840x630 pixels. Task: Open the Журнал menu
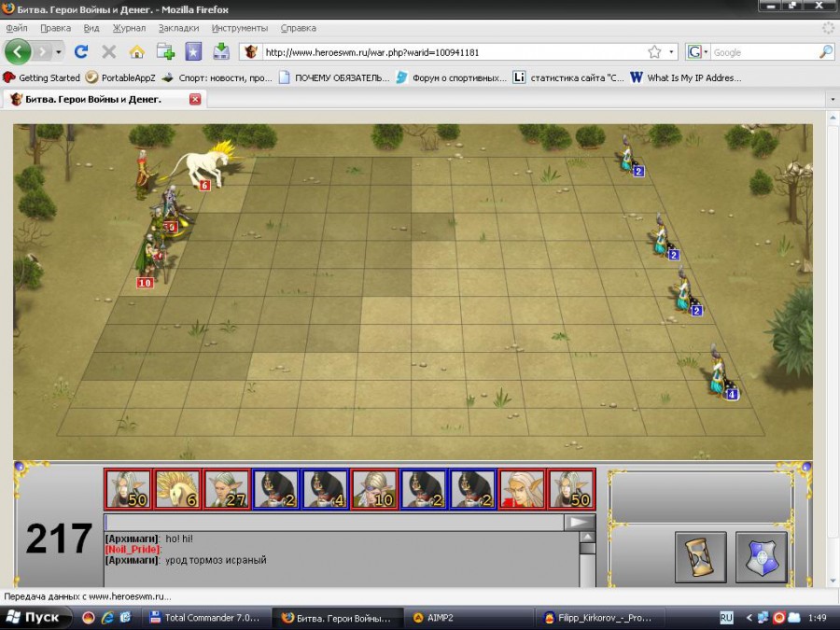tap(129, 28)
